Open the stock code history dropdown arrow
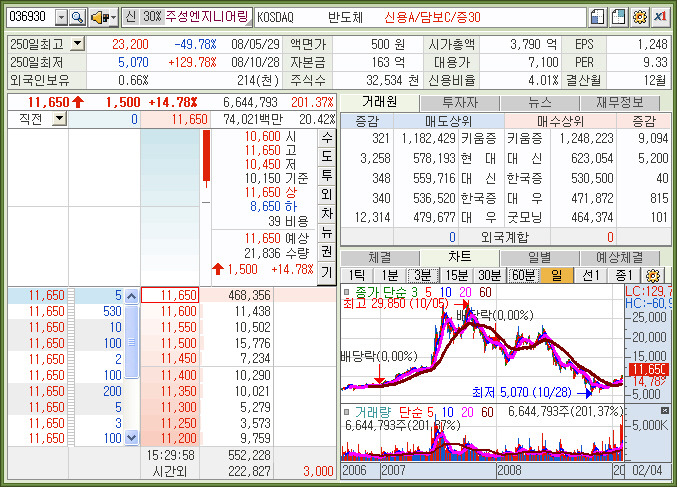677x487 pixels. pos(61,17)
